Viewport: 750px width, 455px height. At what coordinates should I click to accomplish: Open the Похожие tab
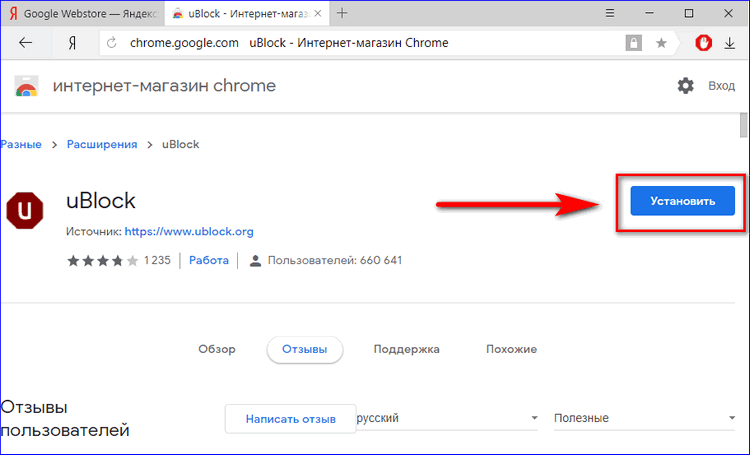click(x=511, y=349)
